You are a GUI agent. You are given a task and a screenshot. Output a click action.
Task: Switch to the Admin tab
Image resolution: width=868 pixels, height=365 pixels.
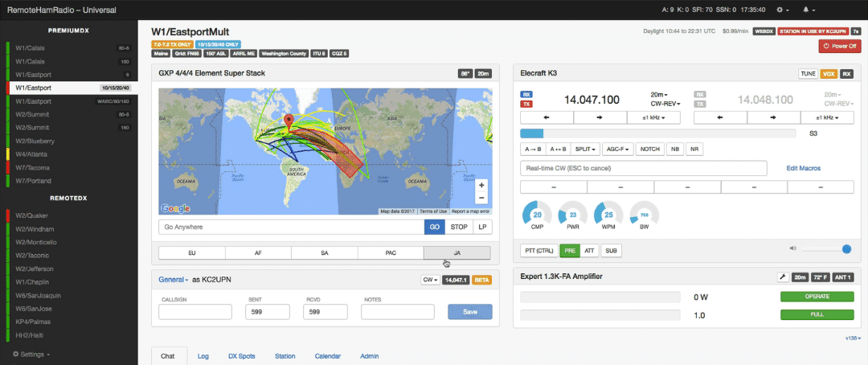pyautogui.click(x=369, y=356)
